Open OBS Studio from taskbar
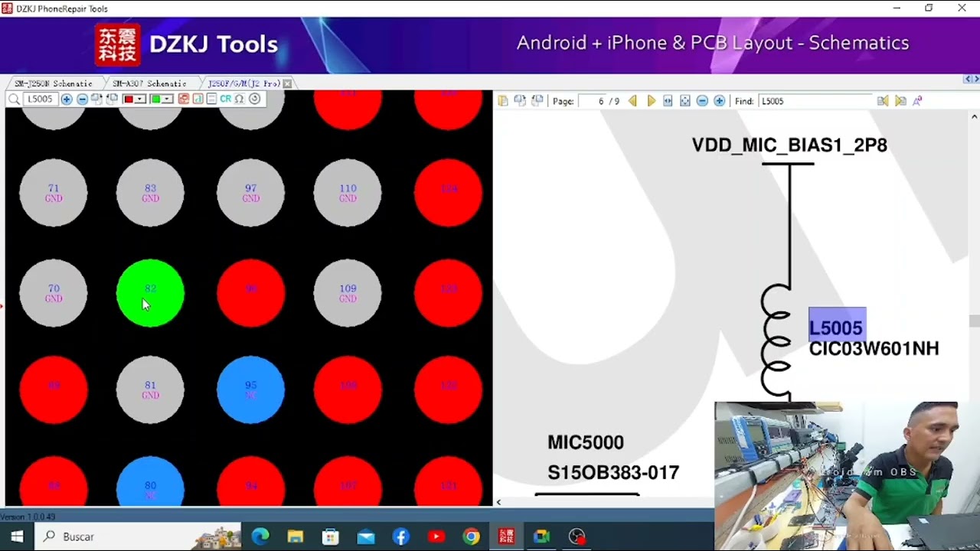This screenshot has width=980, height=551. [577, 536]
